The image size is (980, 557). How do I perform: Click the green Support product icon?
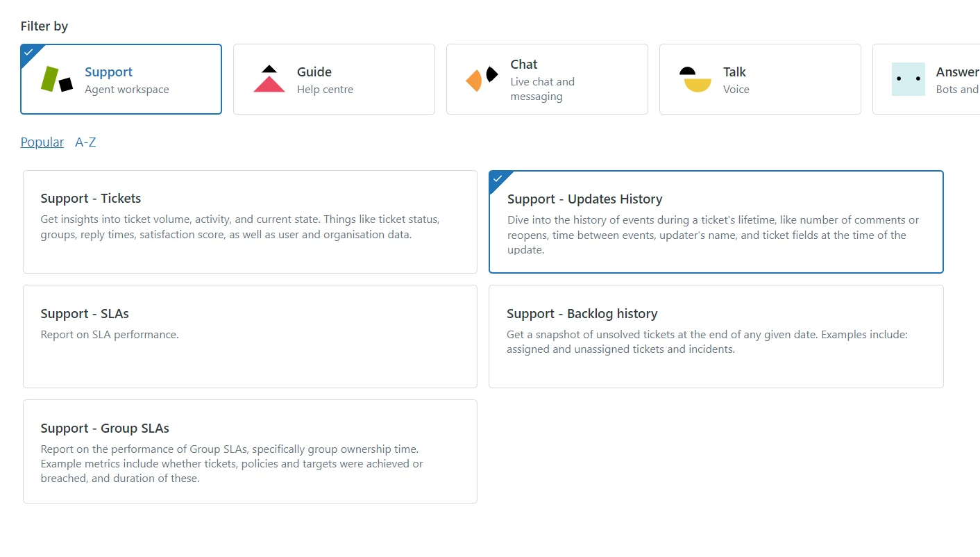point(57,79)
